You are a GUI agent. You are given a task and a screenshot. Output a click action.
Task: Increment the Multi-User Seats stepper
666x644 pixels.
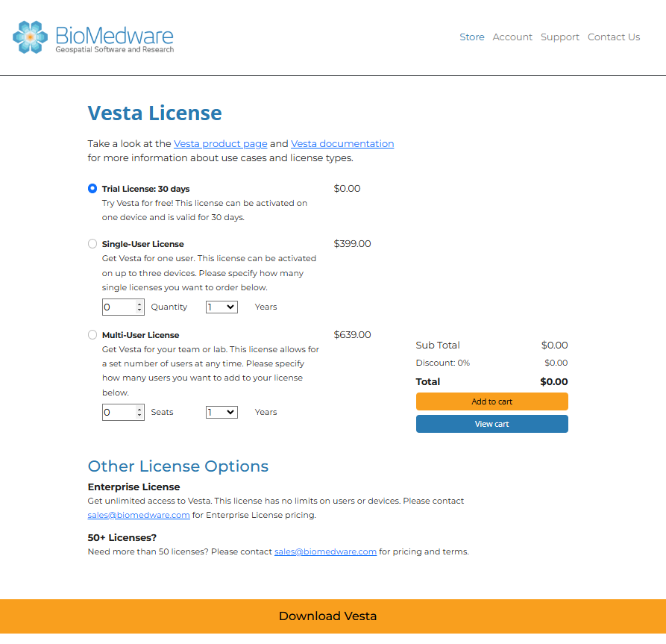point(139,409)
